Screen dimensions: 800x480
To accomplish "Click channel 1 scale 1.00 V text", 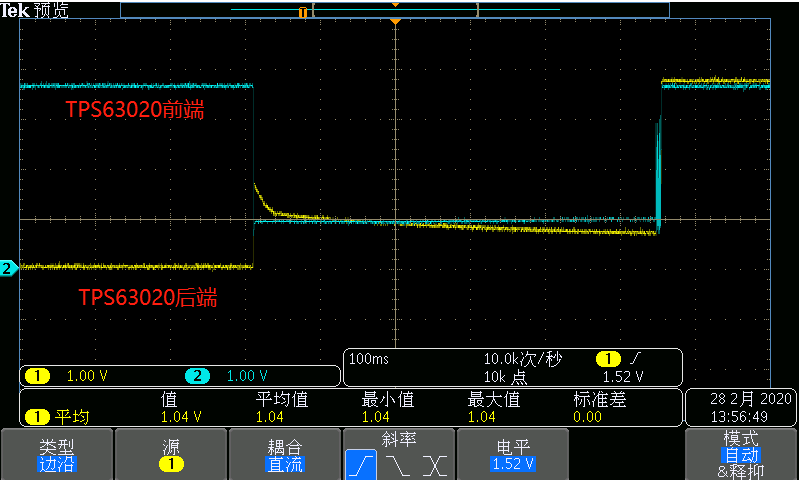I will pyautogui.click(x=87, y=376).
